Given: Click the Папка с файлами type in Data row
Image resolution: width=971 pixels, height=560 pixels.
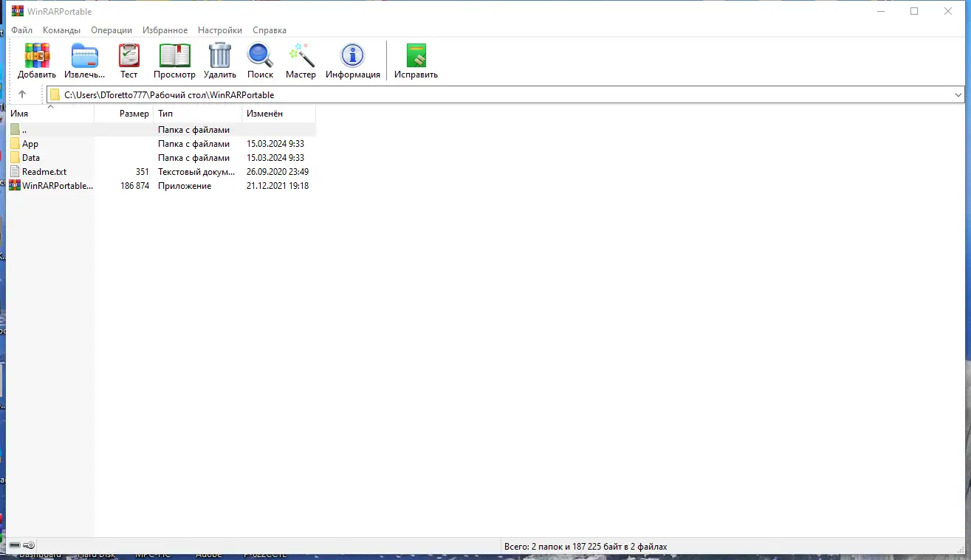Looking at the screenshot, I should click(x=193, y=158).
